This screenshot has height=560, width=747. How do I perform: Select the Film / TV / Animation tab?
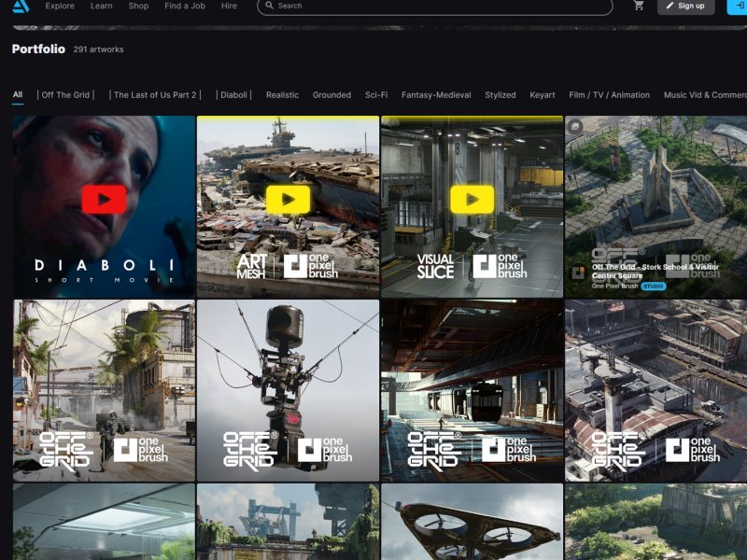610,95
